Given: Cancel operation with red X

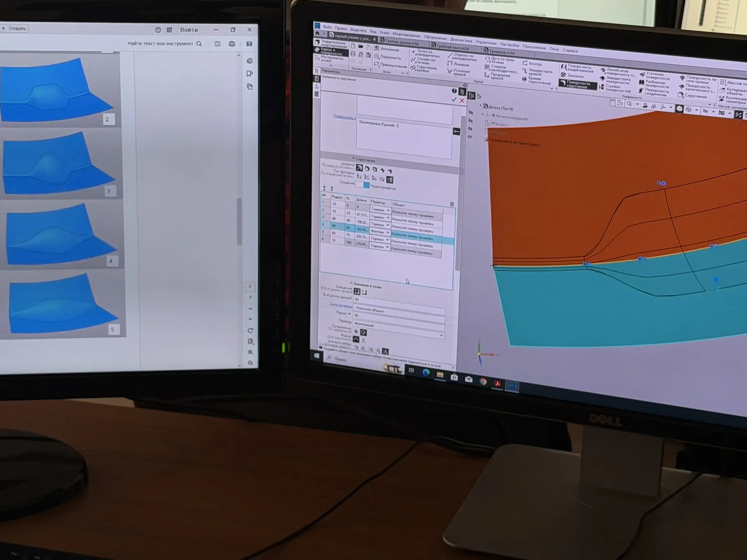Looking at the screenshot, I should point(462,101).
